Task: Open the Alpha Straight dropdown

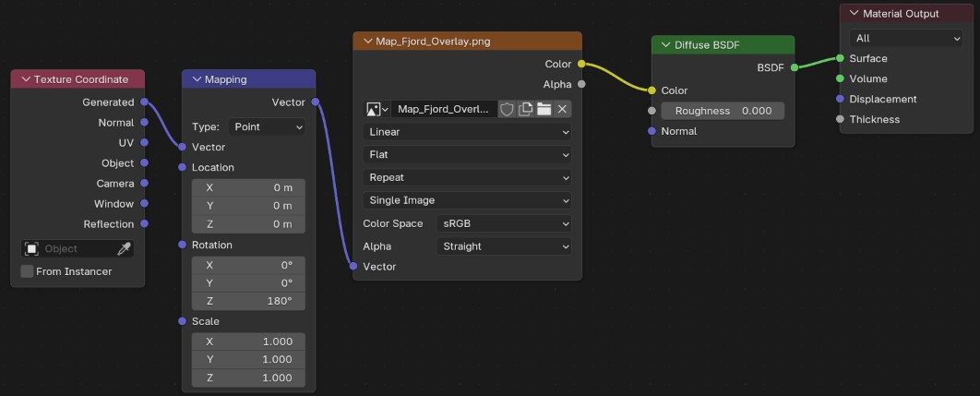Action: pos(504,246)
